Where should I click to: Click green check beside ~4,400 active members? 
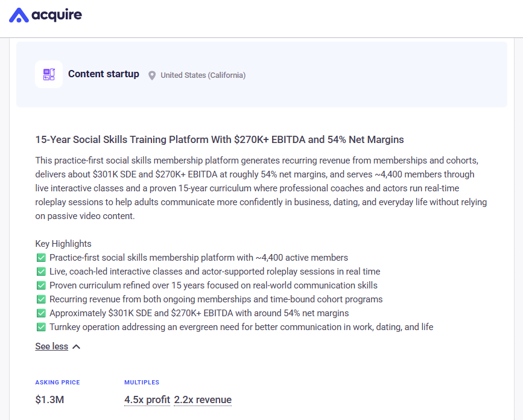41,258
